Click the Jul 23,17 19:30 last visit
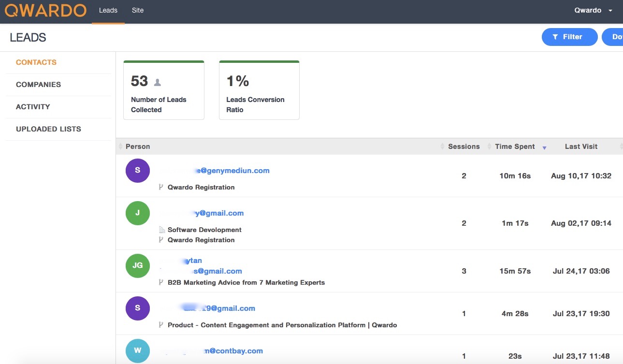This screenshot has height=364, width=623. (581, 314)
